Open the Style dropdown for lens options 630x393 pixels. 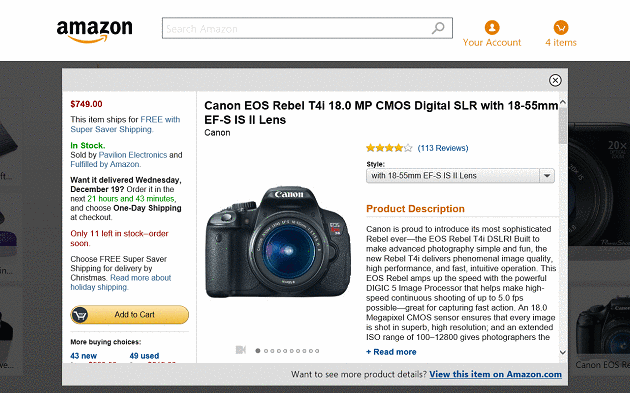[460, 176]
